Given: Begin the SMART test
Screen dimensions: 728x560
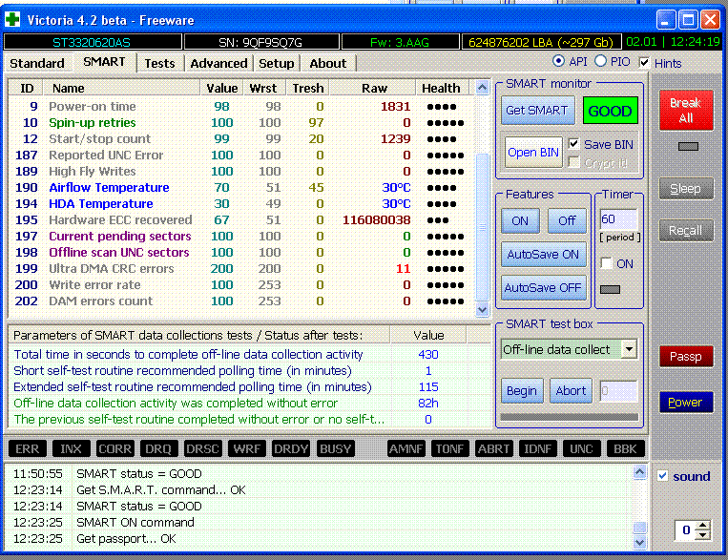Looking at the screenshot, I should [x=522, y=391].
